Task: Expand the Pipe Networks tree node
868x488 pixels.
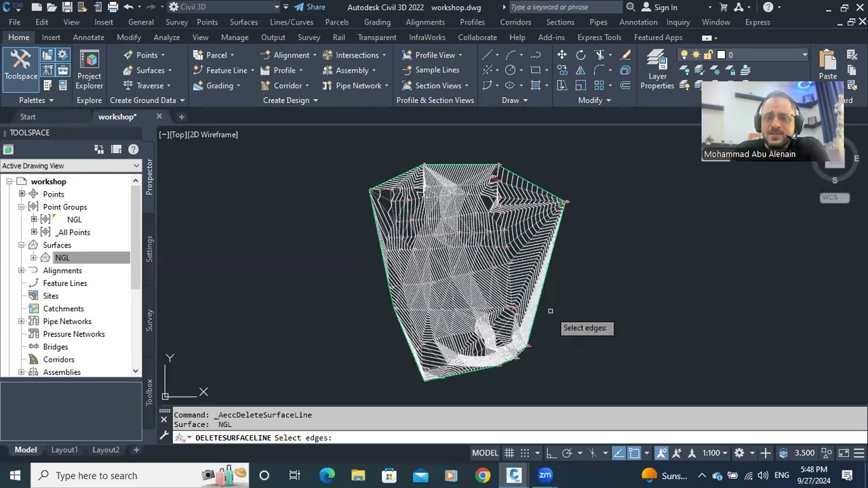Action: click(x=22, y=321)
